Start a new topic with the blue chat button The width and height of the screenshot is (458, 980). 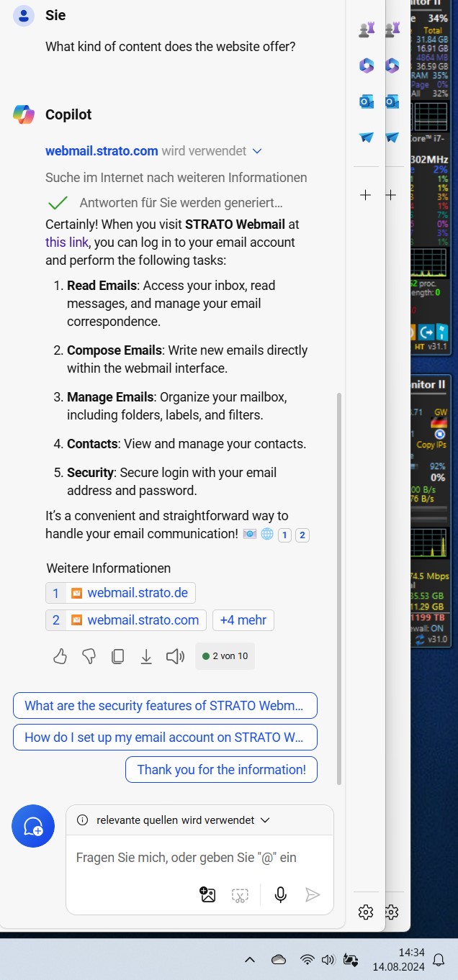pos(33,826)
